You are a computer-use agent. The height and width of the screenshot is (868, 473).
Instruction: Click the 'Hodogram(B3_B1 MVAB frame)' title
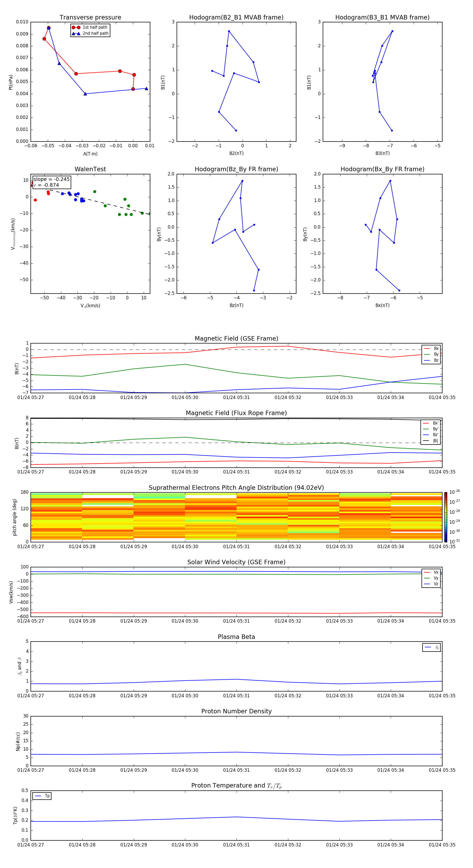pos(382,18)
